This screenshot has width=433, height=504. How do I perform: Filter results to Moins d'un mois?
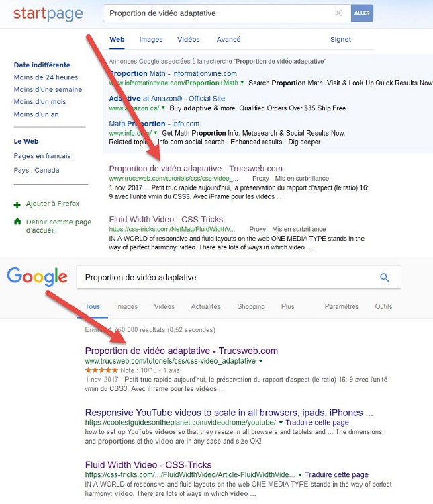click(x=40, y=102)
